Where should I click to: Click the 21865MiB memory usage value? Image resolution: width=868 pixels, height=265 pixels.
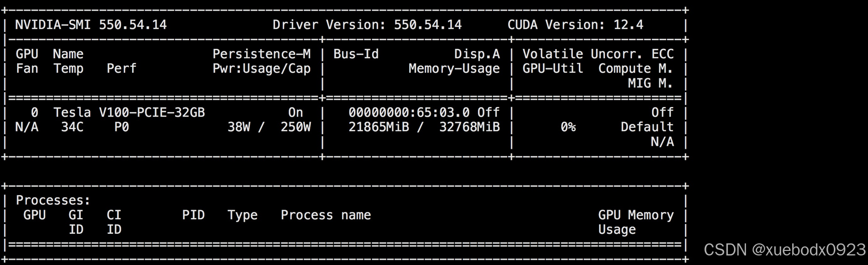[379, 127]
